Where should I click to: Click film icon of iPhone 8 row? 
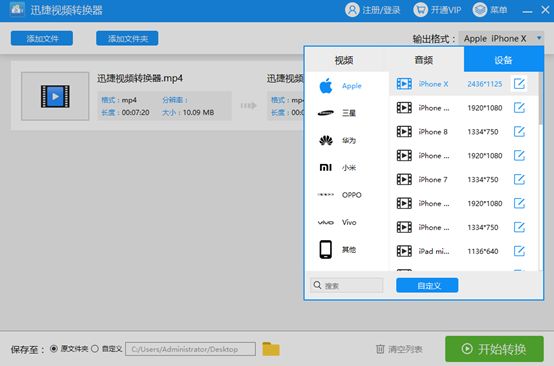(404, 132)
